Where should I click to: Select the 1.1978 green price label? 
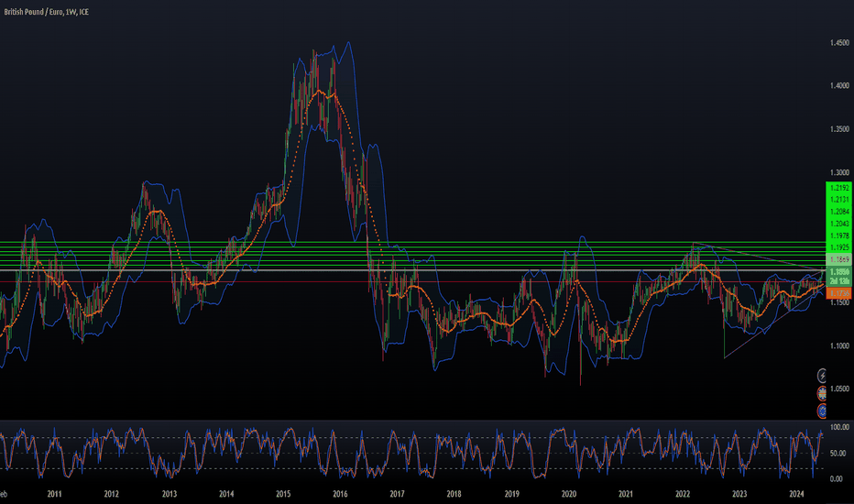(838, 236)
